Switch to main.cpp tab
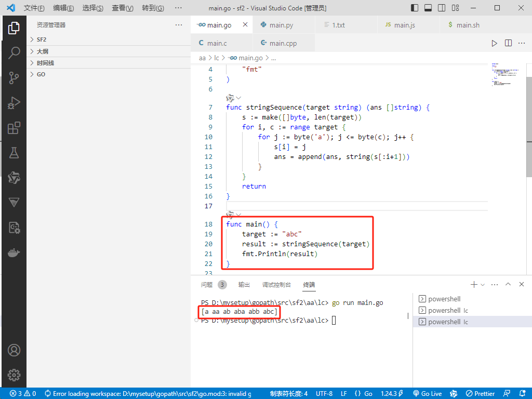 point(284,43)
